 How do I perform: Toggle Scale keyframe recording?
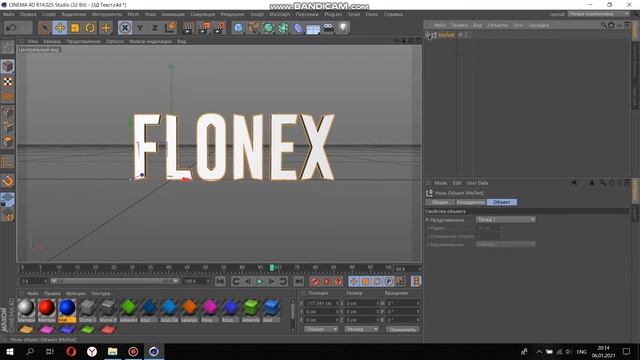(x=365, y=281)
